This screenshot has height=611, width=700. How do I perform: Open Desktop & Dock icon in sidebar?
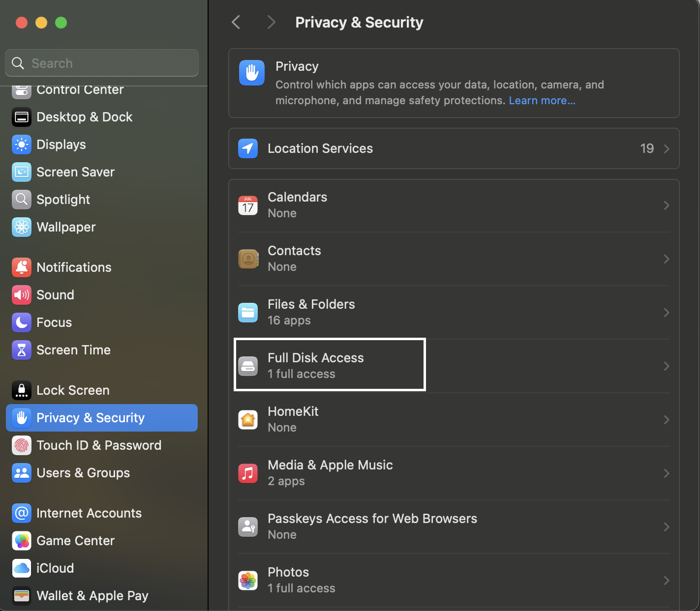22,117
